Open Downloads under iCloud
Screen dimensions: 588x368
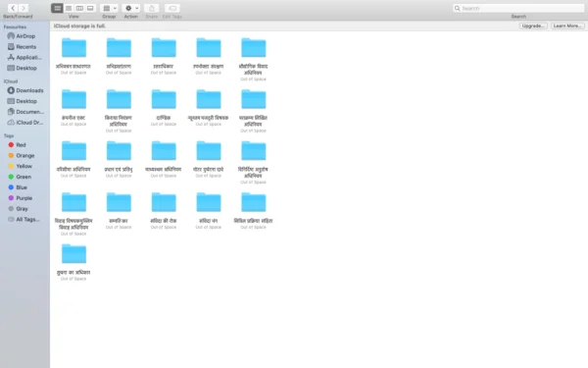(x=24, y=90)
